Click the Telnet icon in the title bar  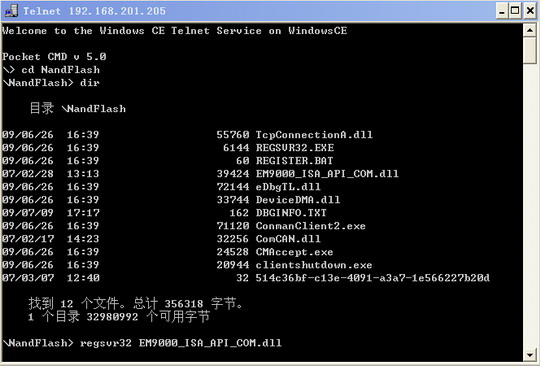pyautogui.click(x=11, y=11)
